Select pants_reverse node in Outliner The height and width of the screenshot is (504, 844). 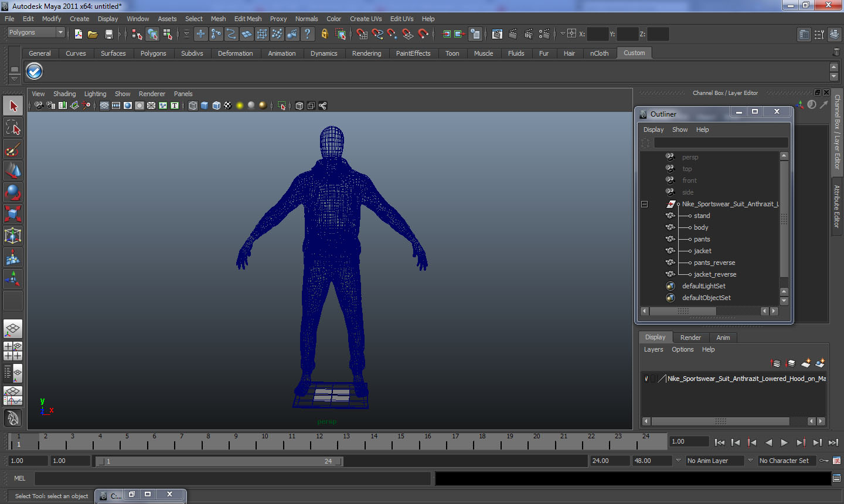714,263
